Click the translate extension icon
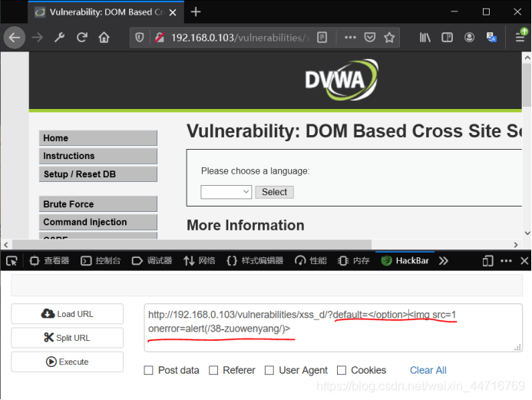Screen dimensions: 532x400 tap(491, 38)
